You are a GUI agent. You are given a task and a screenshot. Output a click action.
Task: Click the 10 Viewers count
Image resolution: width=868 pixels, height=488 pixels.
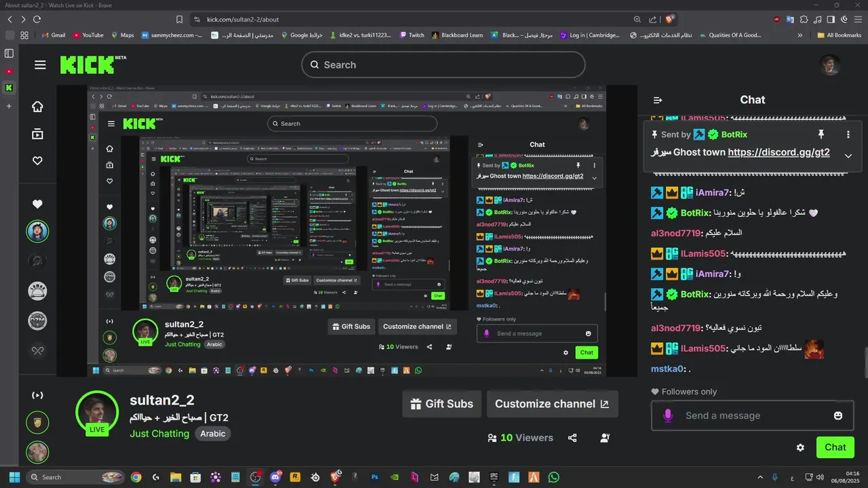pyautogui.click(x=520, y=438)
